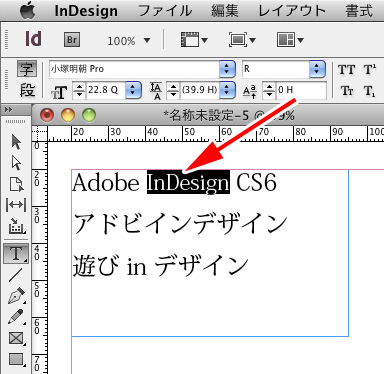Open the レイアウト menu
Image resolution: width=384 pixels, height=374 pixels.
pos(292,11)
